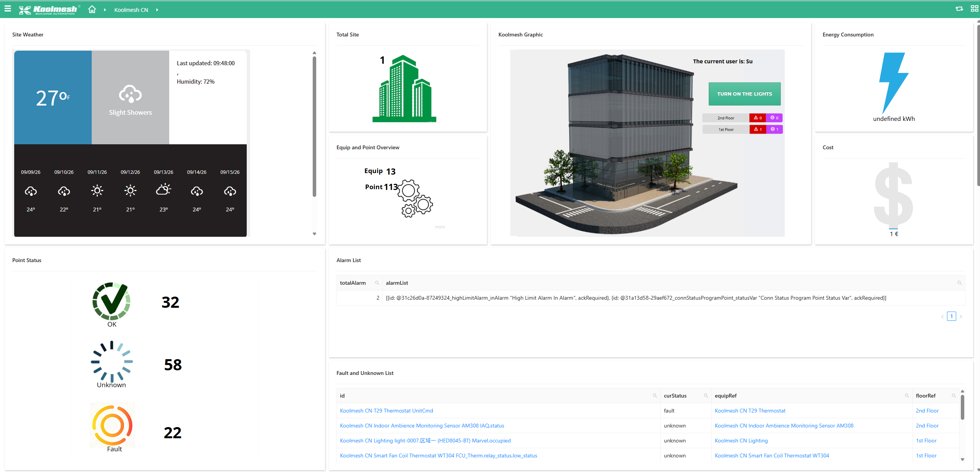Viewport: 980px width, 472px height.
Task: Click weather panel scroll down arrow
Action: 314,234
